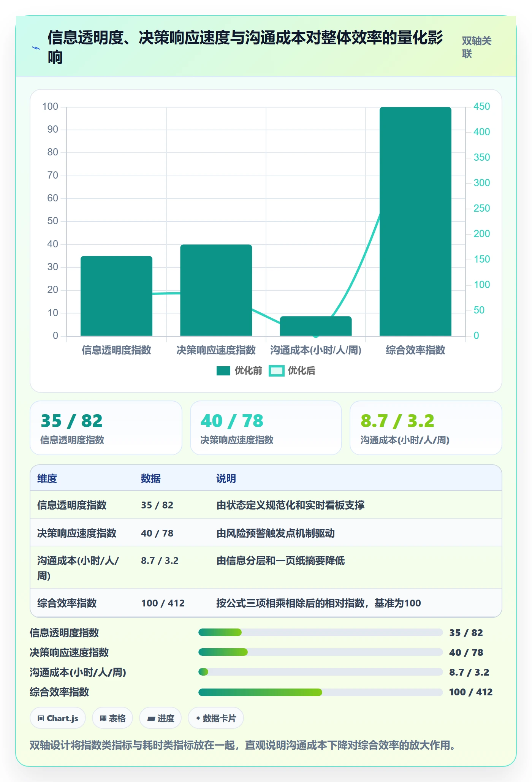Select the 综合效率指数 table row name
The image size is (532, 782).
67,603
